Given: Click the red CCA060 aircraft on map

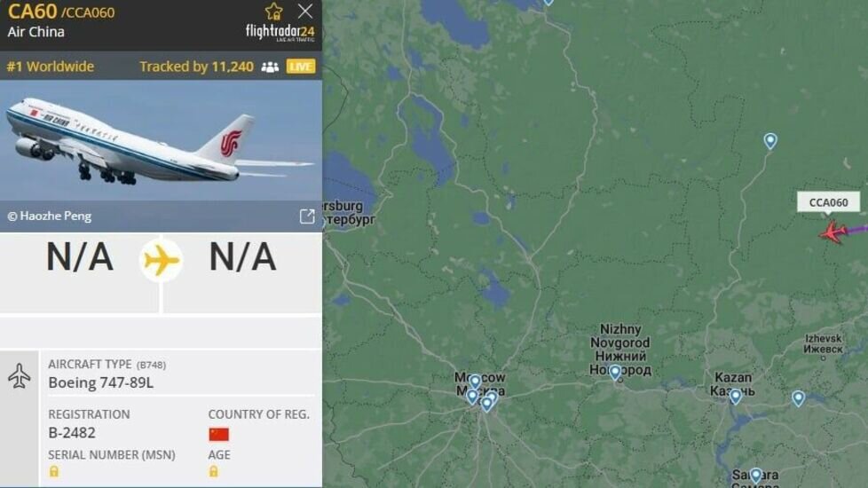Looking at the screenshot, I should tap(833, 232).
